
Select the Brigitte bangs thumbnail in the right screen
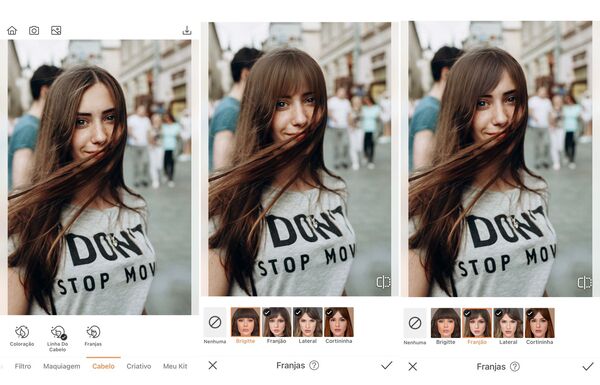click(x=446, y=323)
